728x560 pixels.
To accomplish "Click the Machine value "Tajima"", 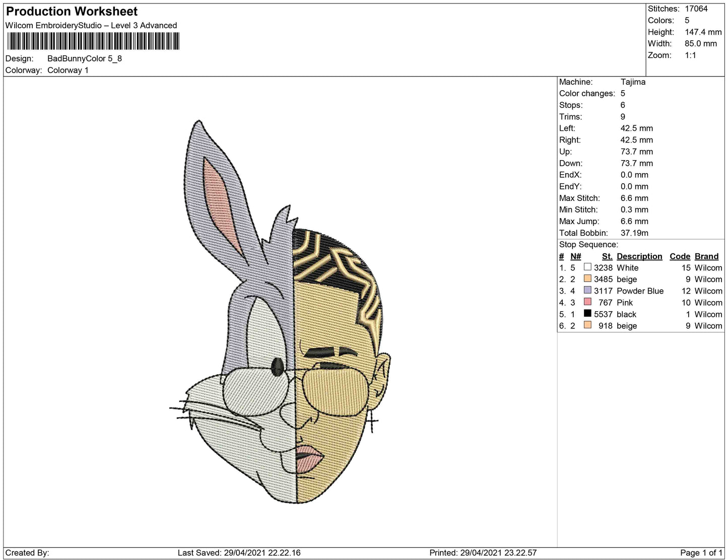I will click(633, 82).
